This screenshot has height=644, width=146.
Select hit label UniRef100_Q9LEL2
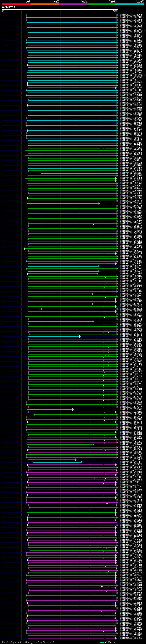coord(131,462)
